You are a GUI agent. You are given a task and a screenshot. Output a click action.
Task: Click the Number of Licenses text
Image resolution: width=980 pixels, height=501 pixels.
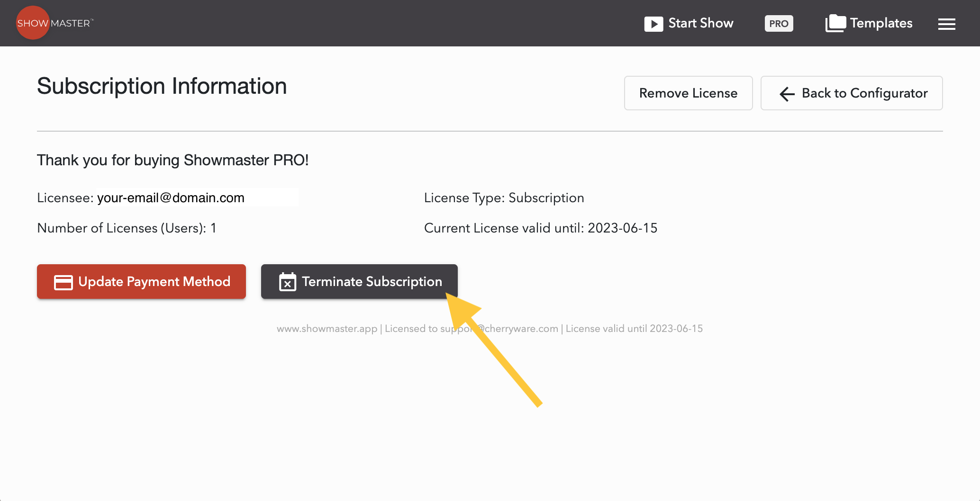[127, 228]
